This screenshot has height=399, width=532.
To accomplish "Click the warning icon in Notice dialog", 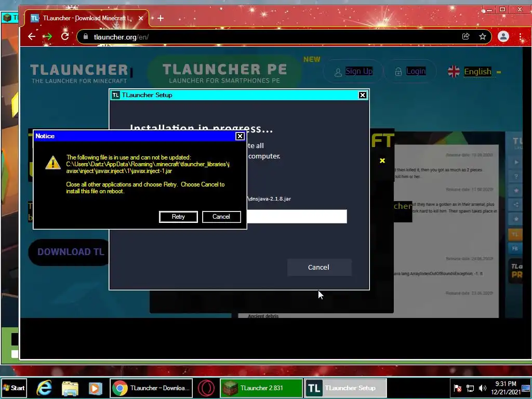I will [x=53, y=163].
